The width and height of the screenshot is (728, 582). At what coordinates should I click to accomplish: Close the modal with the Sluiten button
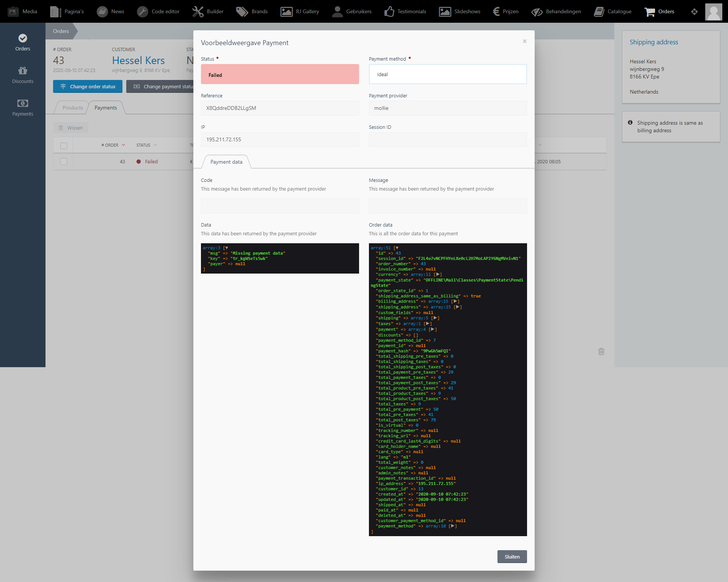tap(512, 557)
